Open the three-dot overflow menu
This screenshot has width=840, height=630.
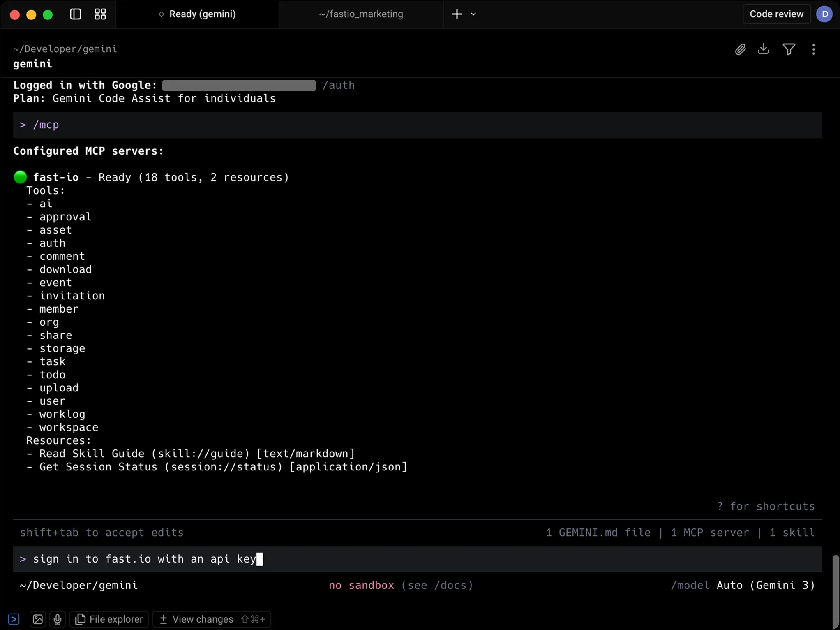(813, 49)
